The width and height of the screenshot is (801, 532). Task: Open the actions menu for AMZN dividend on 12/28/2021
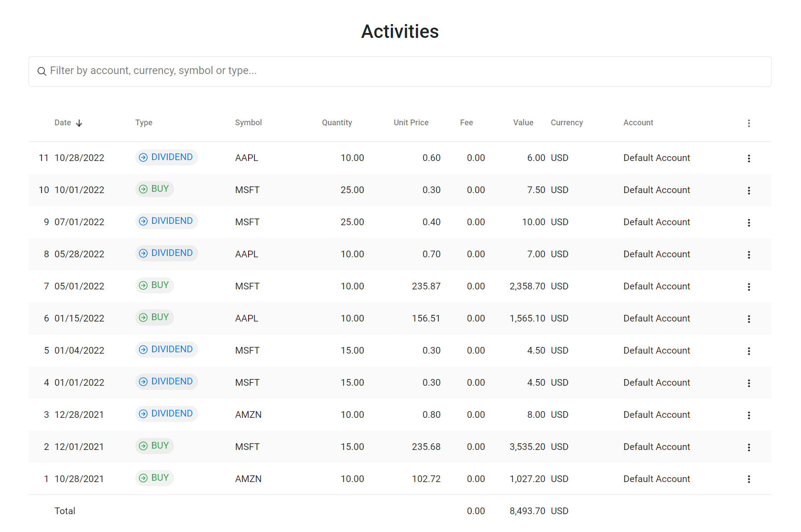[x=749, y=415]
